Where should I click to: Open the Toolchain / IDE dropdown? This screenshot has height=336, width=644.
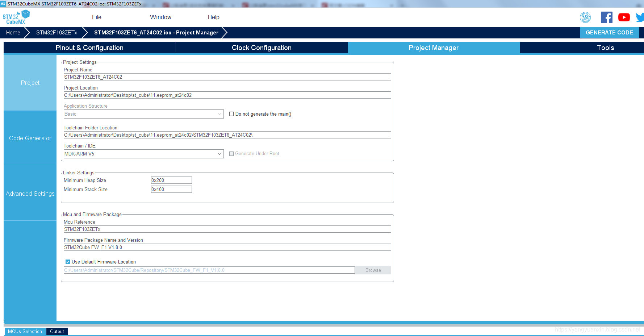143,154
